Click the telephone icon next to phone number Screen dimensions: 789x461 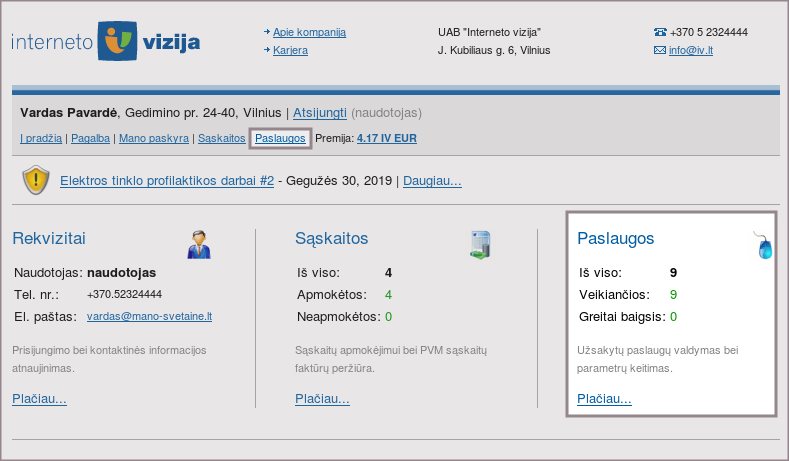(x=659, y=32)
